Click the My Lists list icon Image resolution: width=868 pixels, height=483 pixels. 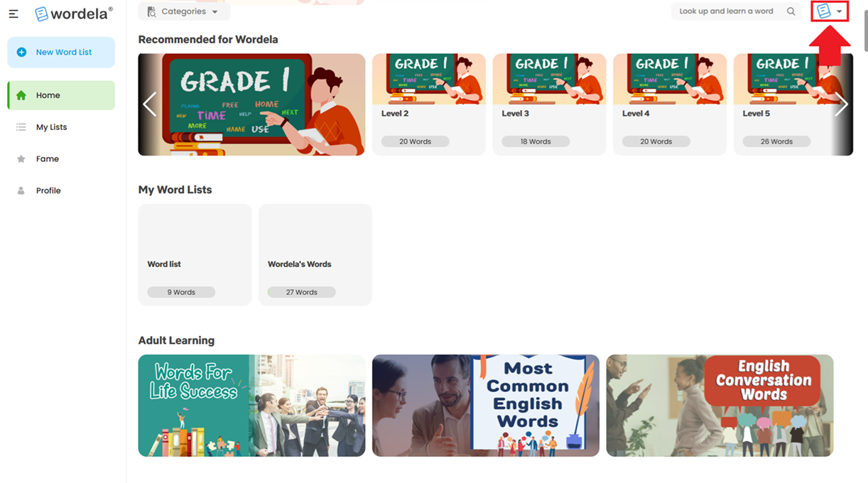21,127
